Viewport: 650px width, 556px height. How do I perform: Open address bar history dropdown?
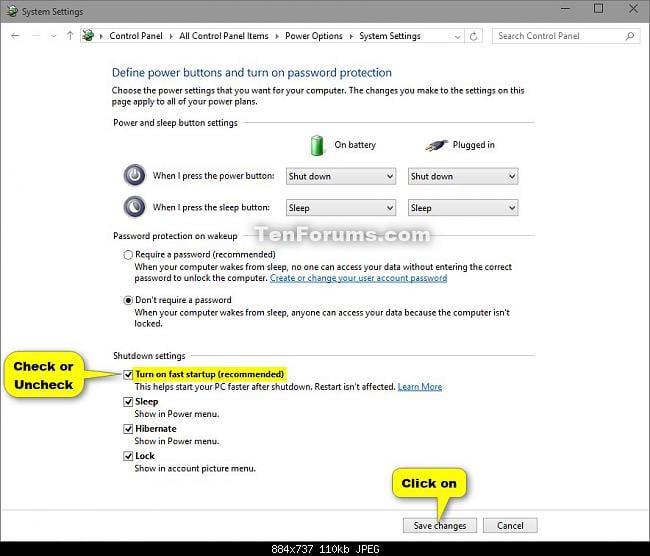tap(457, 36)
